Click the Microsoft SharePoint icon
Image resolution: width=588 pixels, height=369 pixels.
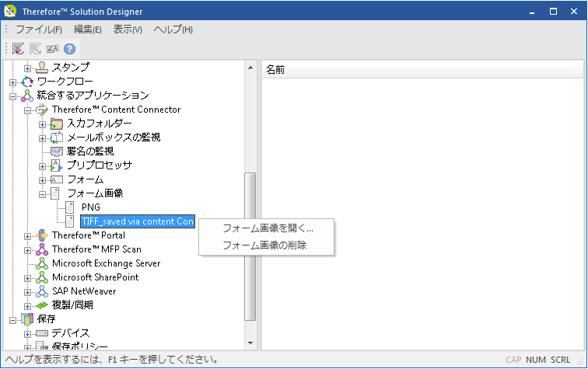pyautogui.click(x=42, y=277)
